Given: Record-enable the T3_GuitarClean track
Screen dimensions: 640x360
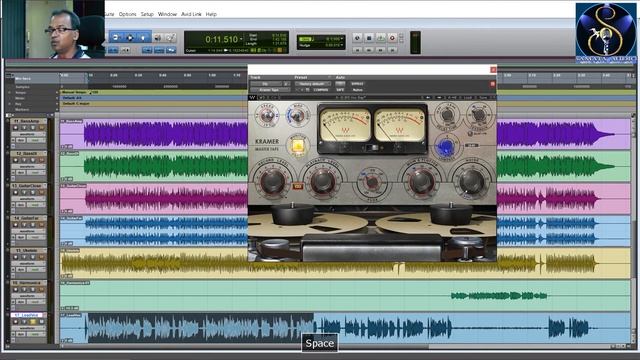Looking at the screenshot, I should [16, 193].
